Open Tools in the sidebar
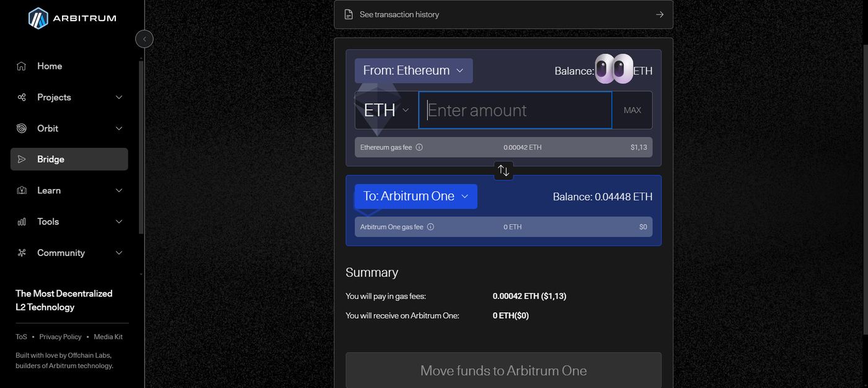868x388 pixels. (x=69, y=221)
